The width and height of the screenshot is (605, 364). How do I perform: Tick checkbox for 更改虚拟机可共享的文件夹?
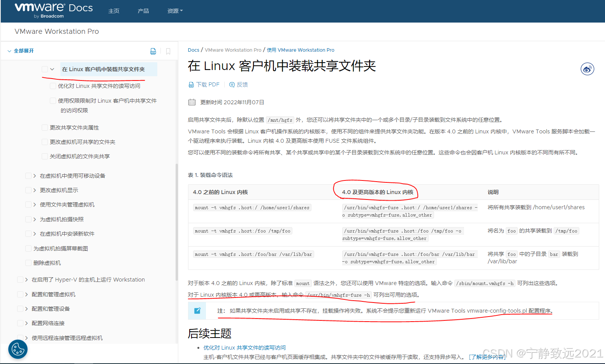click(45, 142)
